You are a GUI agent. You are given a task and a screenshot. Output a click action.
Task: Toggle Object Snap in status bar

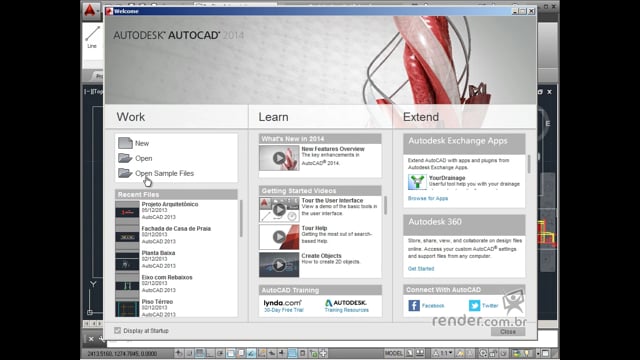(x=230, y=353)
